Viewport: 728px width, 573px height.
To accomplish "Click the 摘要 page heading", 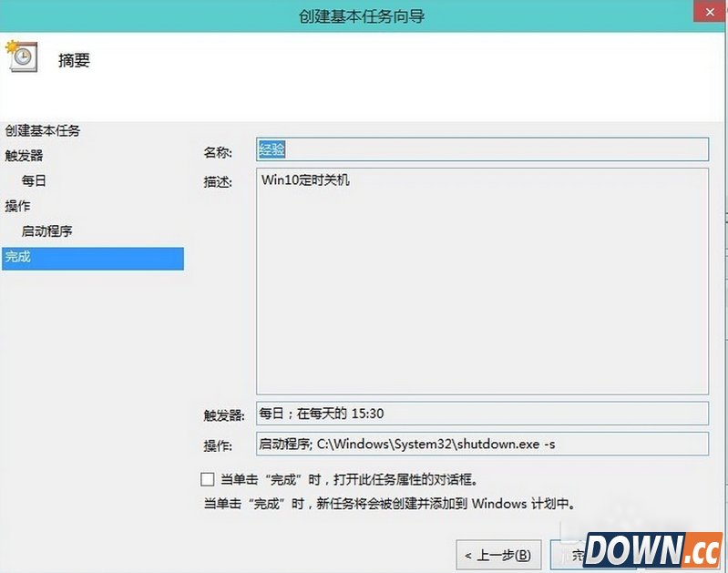I will tap(74, 60).
